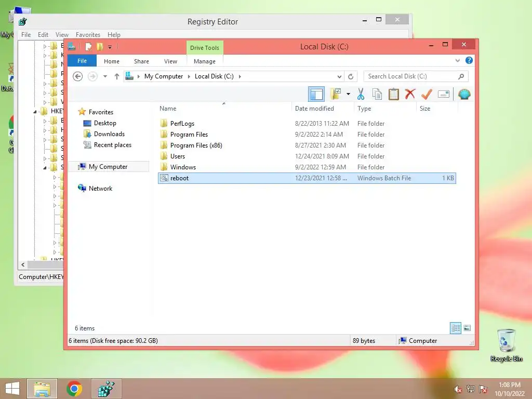The width and height of the screenshot is (532, 399).
Task: Open the File ribbon tab
Action: coord(82,61)
